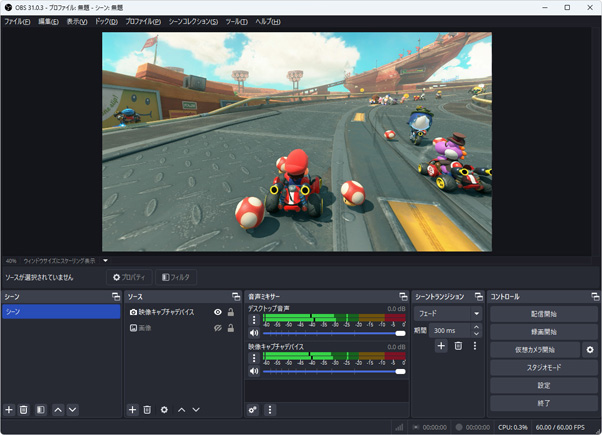This screenshot has width=602, height=435.
Task: Open the preview scaling dropdown arrow
Action: click(105, 261)
